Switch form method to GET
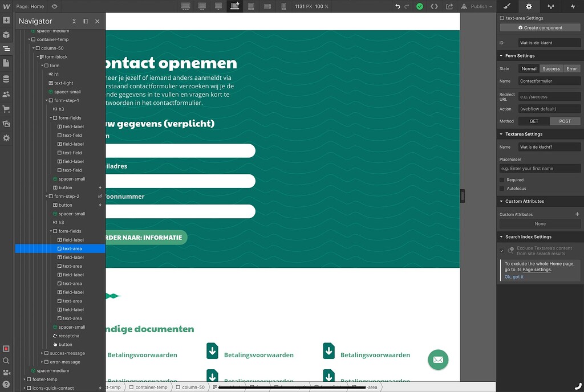Image resolution: width=584 pixels, height=392 pixels. [x=533, y=121]
